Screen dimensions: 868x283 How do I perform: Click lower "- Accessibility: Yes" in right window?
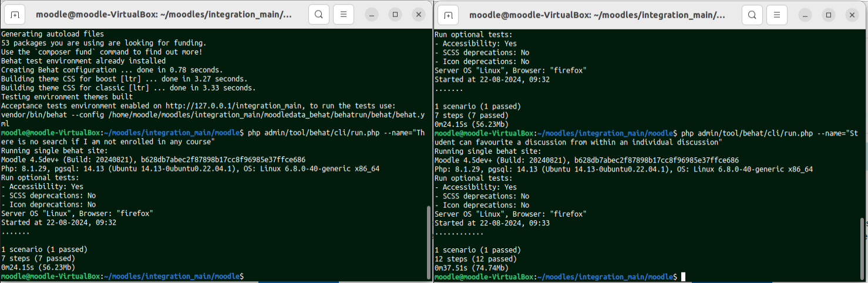click(x=476, y=187)
